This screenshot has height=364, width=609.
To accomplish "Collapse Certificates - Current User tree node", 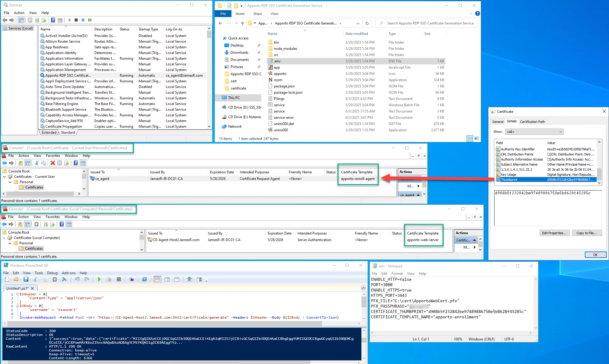I will [4, 177].
